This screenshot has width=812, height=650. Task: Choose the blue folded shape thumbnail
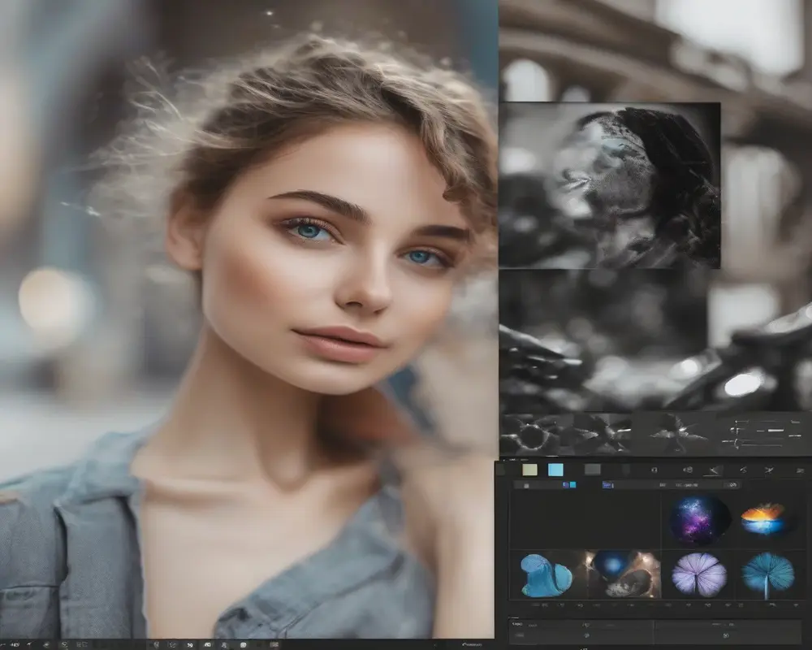click(546, 575)
